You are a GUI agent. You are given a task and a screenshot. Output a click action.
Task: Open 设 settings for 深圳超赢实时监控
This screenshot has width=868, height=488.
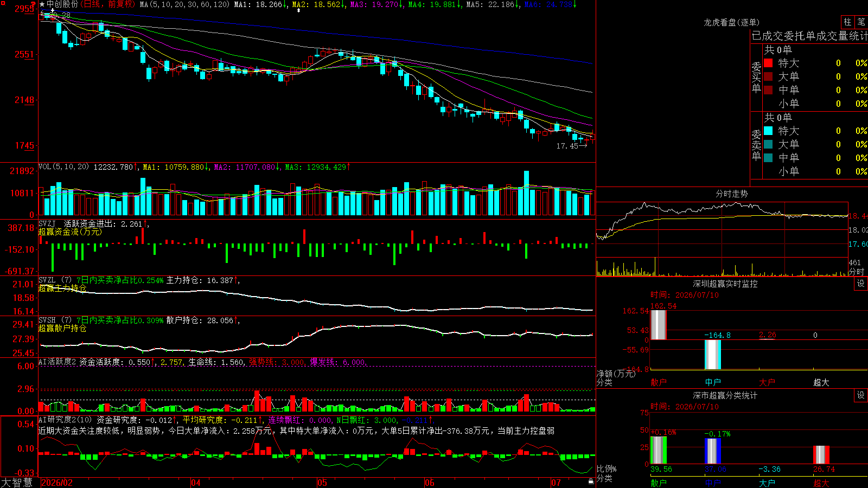tap(861, 284)
